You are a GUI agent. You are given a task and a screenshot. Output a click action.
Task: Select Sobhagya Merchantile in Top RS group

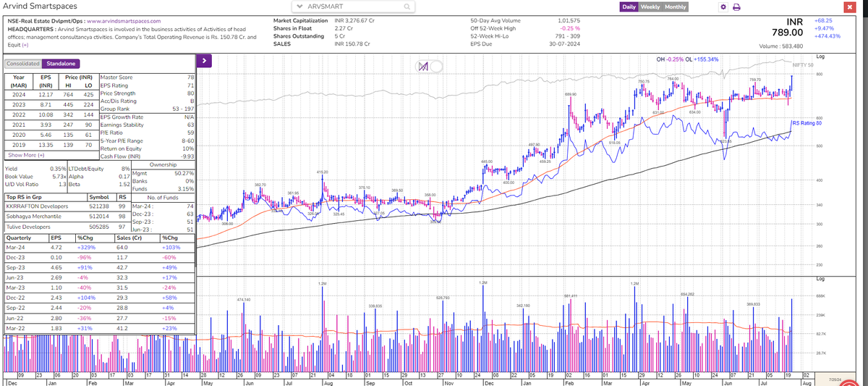(35, 215)
